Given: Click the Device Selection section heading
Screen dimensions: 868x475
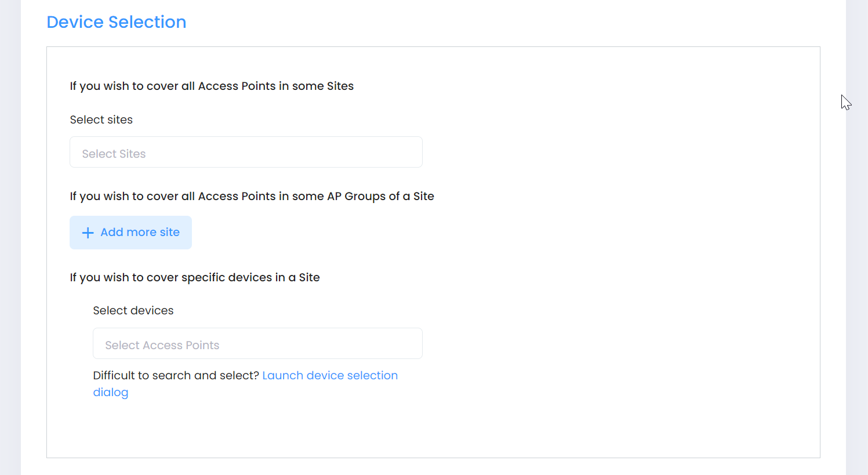Looking at the screenshot, I should (x=116, y=22).
